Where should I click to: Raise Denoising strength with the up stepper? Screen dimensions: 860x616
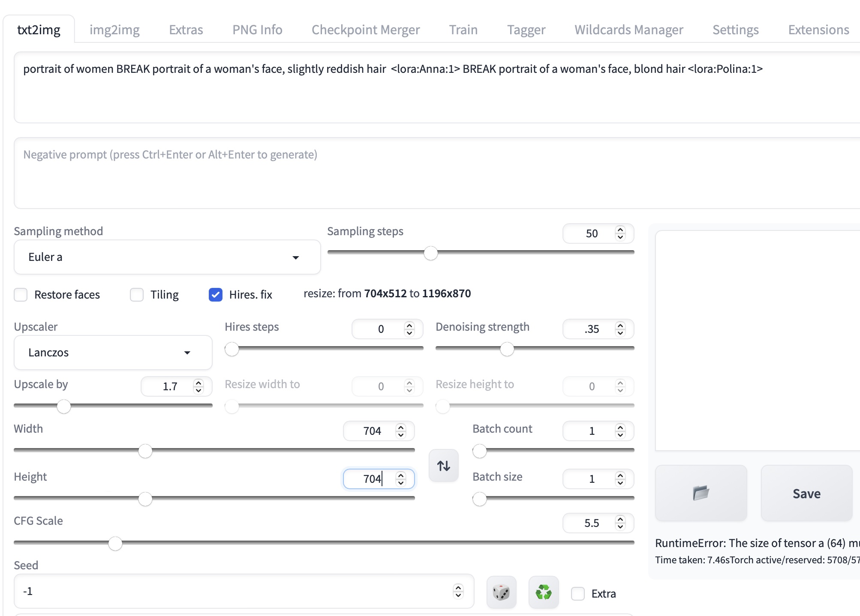pos(620,325)
